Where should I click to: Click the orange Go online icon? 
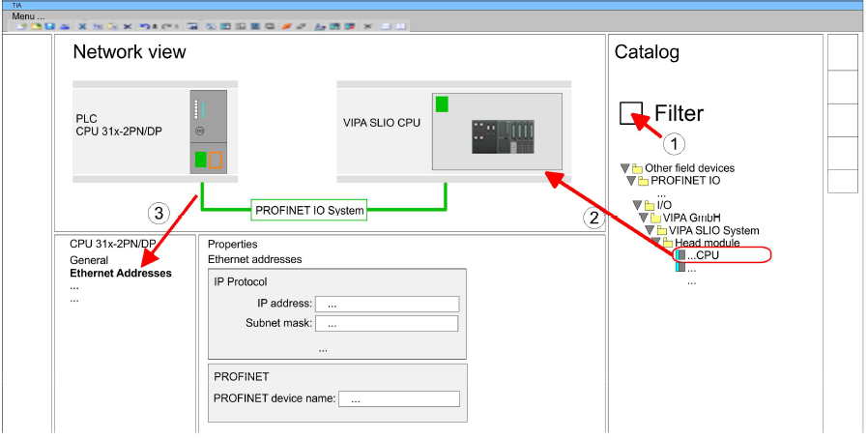pos(286,26)
